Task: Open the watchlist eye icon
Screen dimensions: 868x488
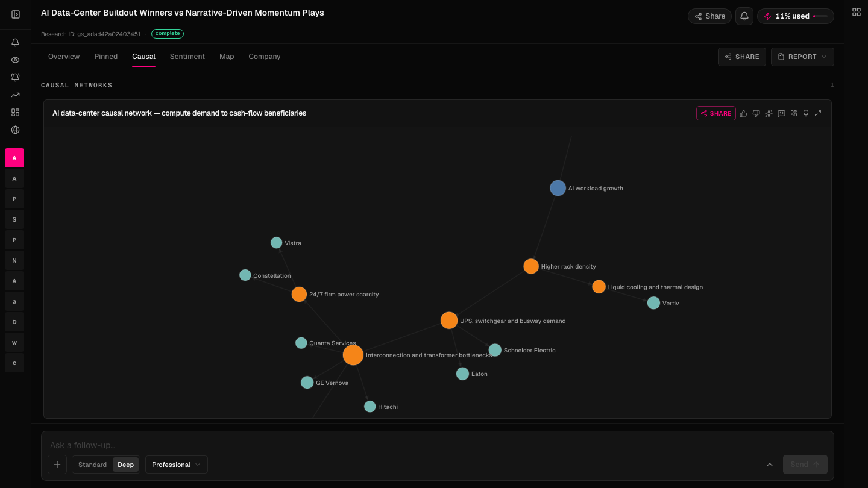Action: coord(16,60)
